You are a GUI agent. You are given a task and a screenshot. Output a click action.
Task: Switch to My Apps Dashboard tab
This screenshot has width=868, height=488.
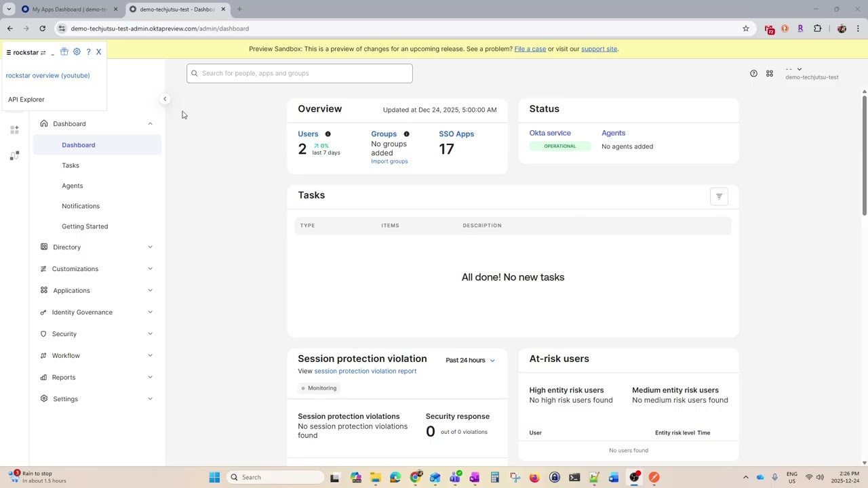[68, 9]
